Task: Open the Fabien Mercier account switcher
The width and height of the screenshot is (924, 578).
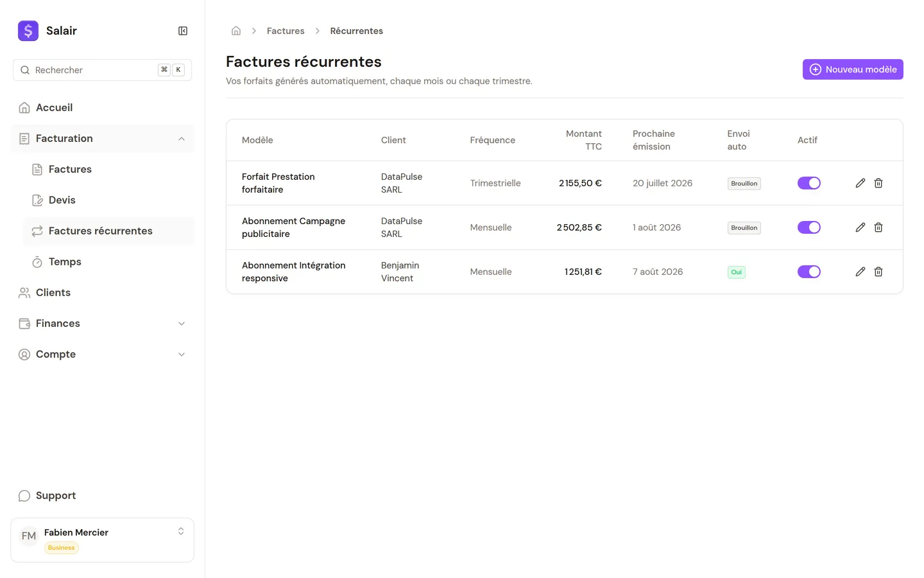Action: click(102, 540)
